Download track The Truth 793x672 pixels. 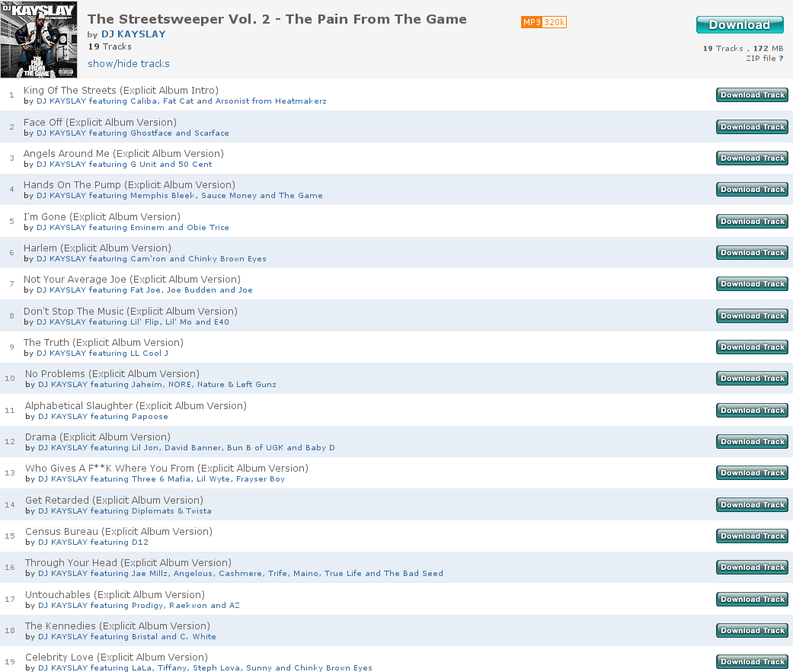pyautogui.click(x=752, y=347)
